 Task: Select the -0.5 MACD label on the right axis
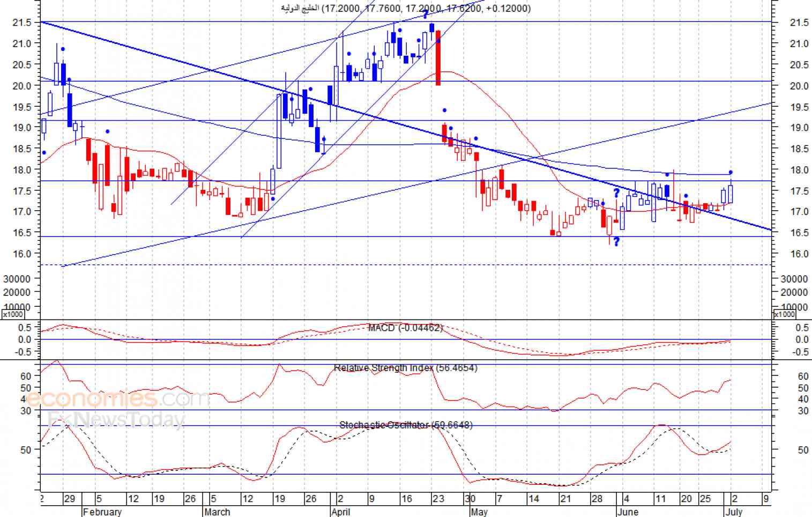pos(800,352)
